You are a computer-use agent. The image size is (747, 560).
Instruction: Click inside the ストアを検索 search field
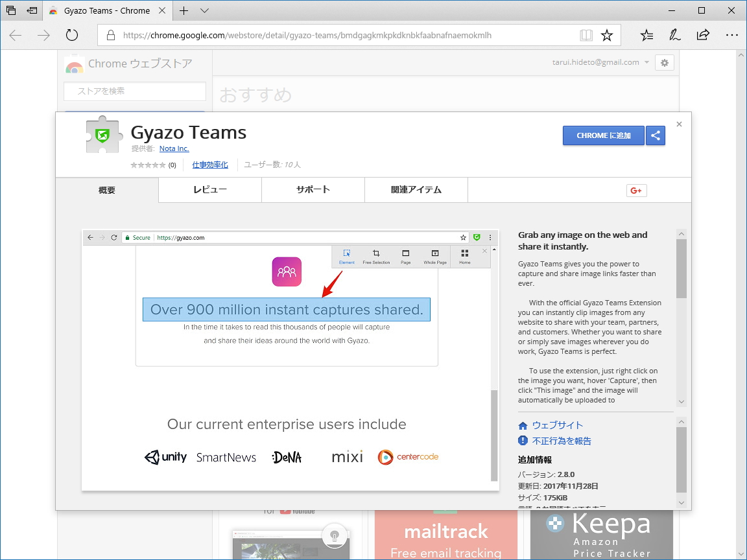134,91
